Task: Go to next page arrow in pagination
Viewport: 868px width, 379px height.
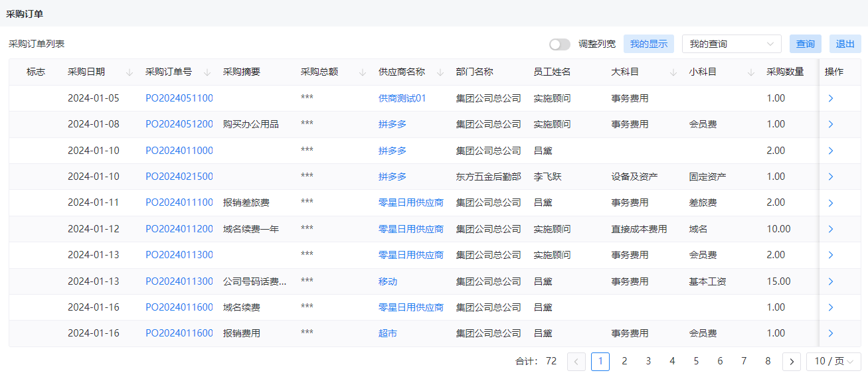Action: [792, 361]
